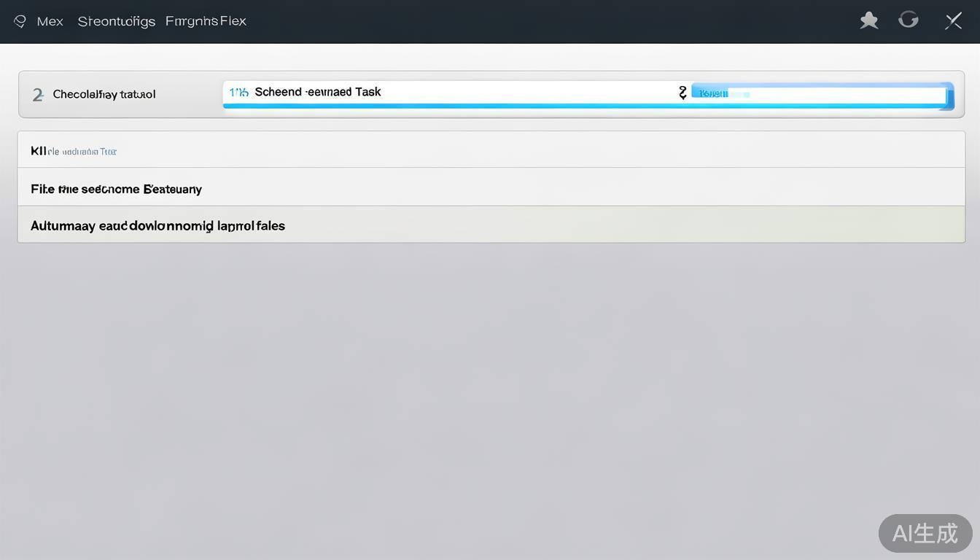Click the small gray text after Kll
980x560 pixels.
coord(82,152)
